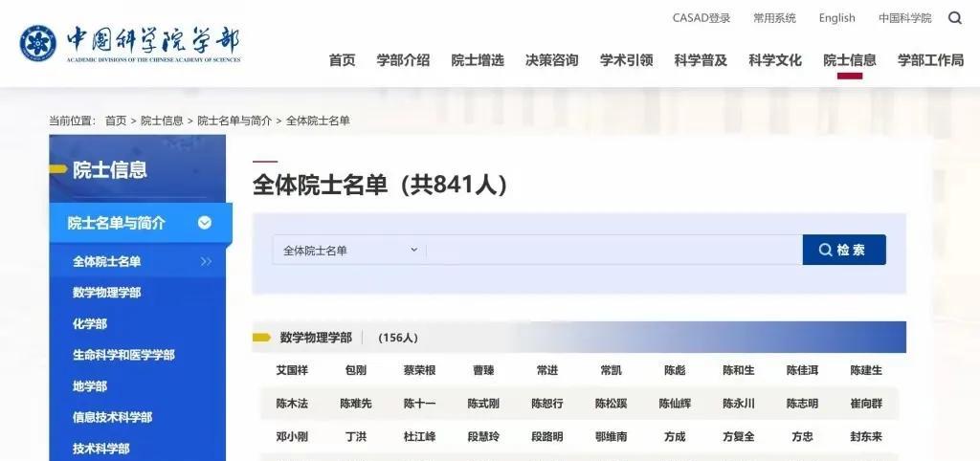This screenshot has width=980, height=461.
Task: Open academician 封东来's profile
Action: click(x=865, y=437)
